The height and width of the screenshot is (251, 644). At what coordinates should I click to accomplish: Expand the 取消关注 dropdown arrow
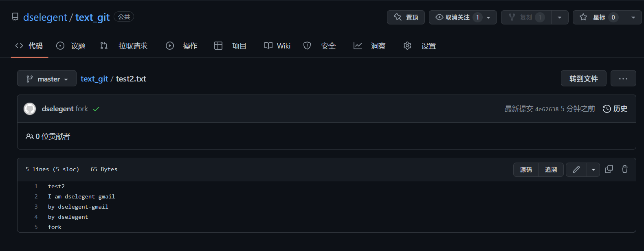[488, 18]
